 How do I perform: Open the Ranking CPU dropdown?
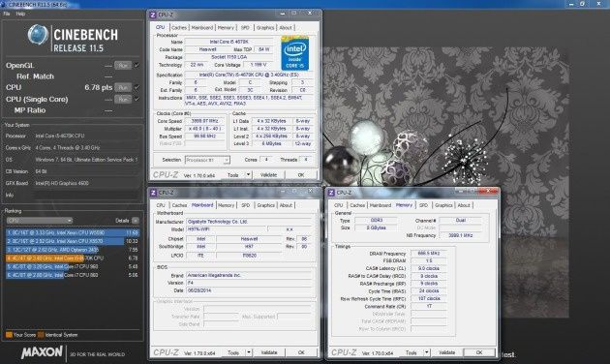(40, 221)
